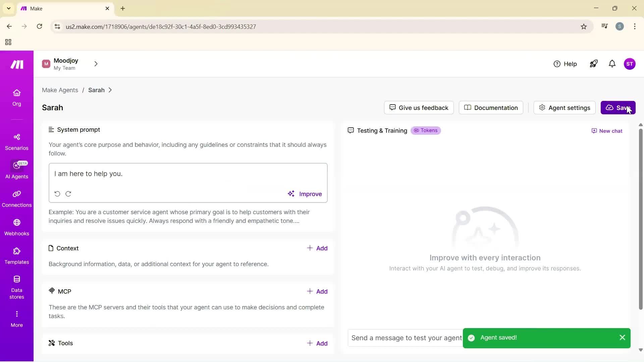This screenshot has width=644, height=362.
Task: Open Agent settings
Action: pos(564,108)
